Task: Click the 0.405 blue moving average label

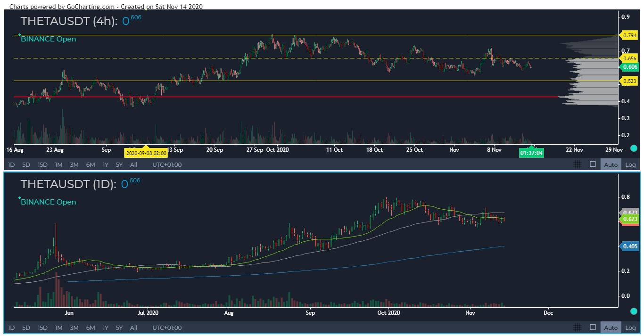Action: coord(629,246)
